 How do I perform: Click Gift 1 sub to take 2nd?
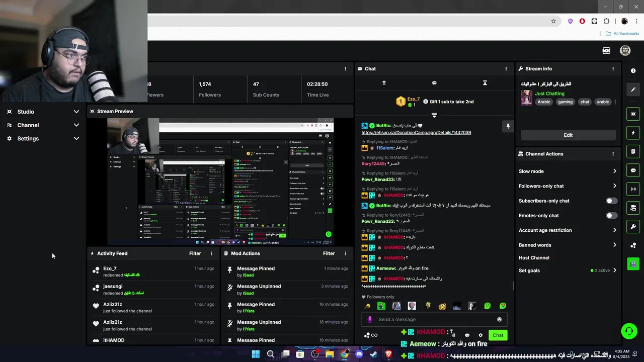point(448,102)
